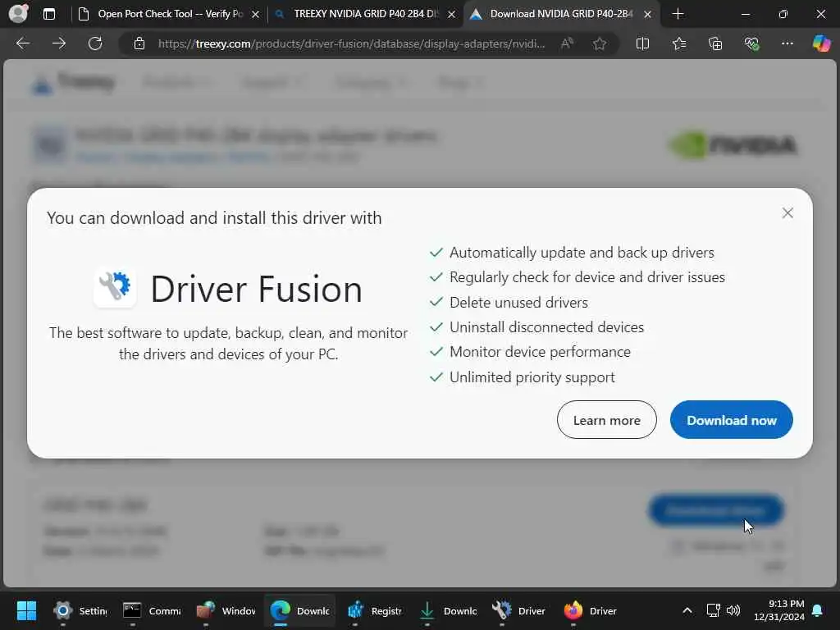Click the Download now button

click(731, 420)
